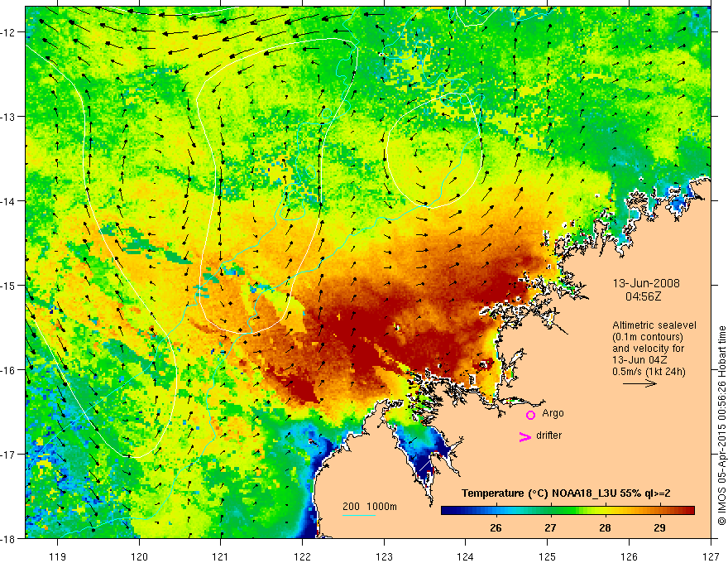Click the '200 1000m' depth label

(x=370, y=507)
